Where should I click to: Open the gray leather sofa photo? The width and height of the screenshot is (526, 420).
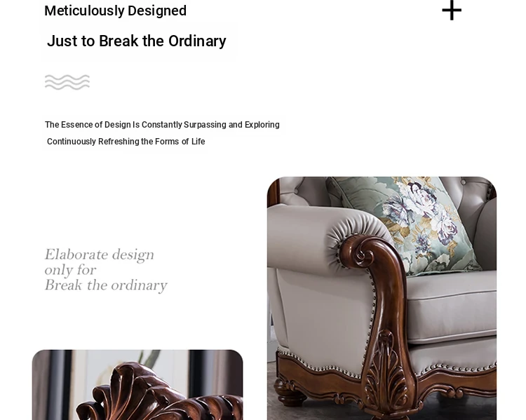click(382, 298)
